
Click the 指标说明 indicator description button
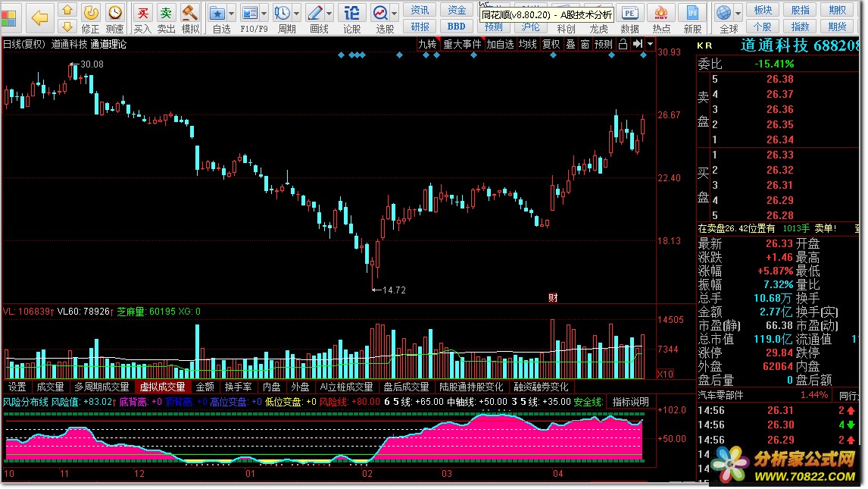630,402
